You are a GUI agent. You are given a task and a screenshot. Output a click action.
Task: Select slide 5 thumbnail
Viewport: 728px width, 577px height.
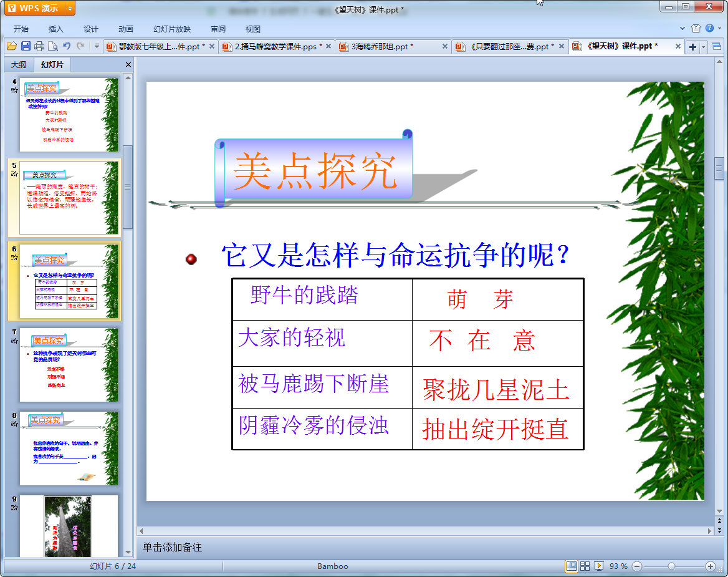click(x=69, y=198)
